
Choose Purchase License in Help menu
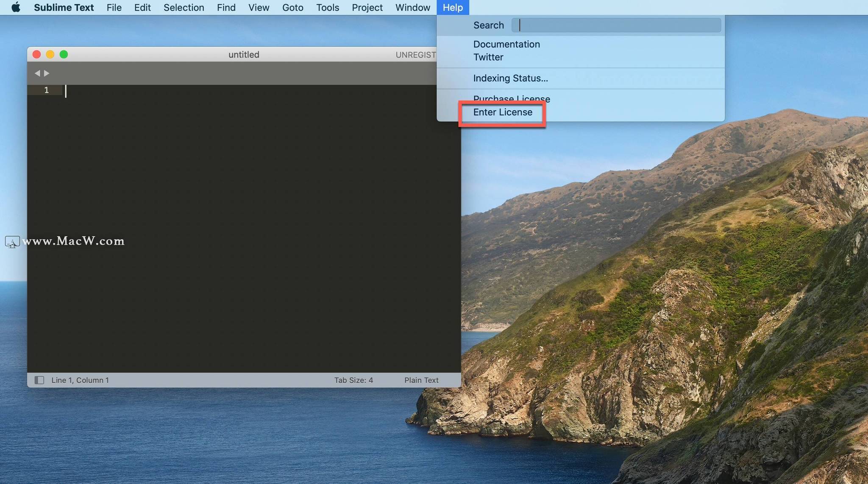tap(512, 99)
